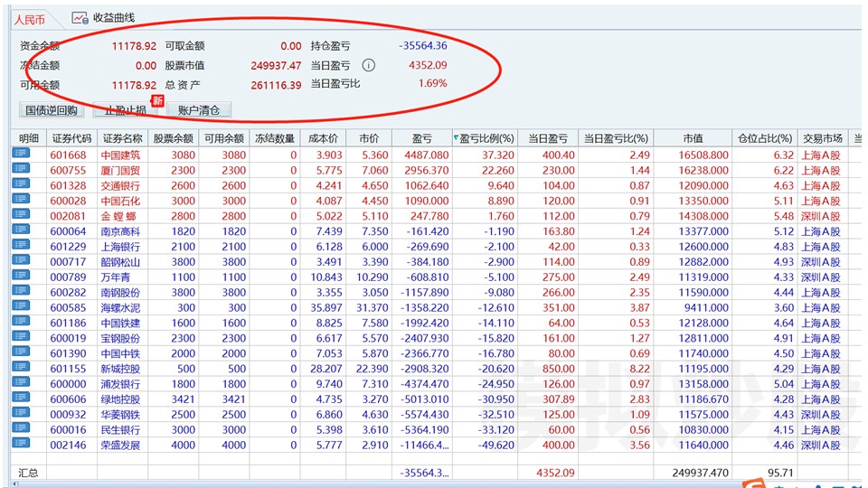
Task: Open detail icon for 601390 中国中铁
Action: 21,352
